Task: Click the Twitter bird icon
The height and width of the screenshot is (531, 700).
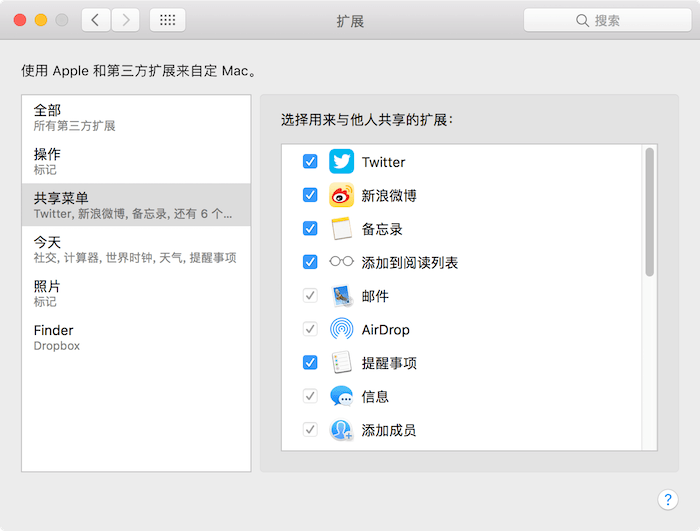Action: pyautogui.click(x=342, y=161)
